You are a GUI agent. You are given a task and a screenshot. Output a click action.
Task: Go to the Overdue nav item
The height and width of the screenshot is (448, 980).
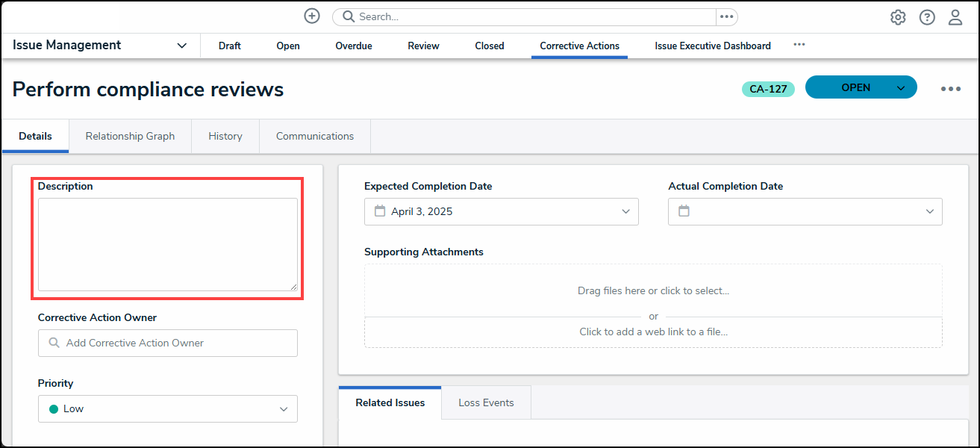click(354, 46)
